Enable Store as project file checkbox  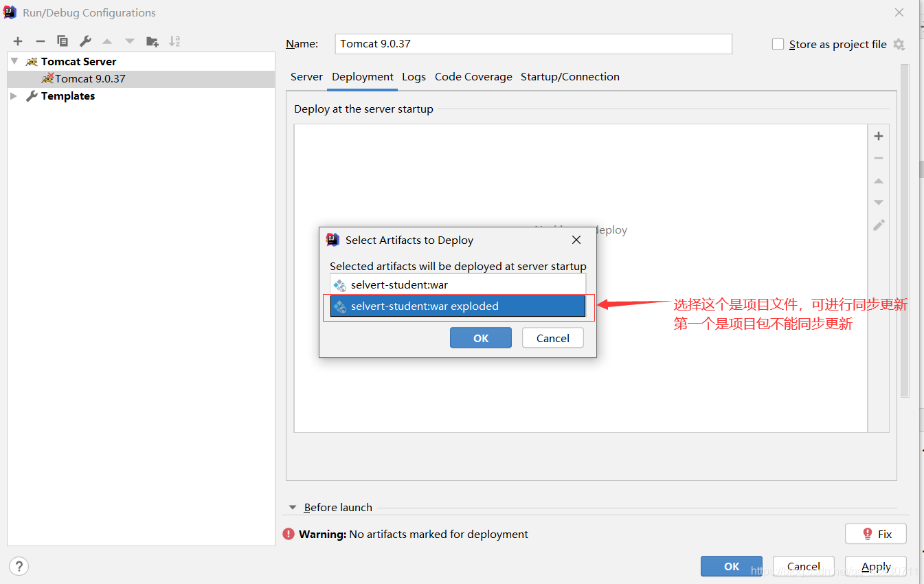point(778,45)
